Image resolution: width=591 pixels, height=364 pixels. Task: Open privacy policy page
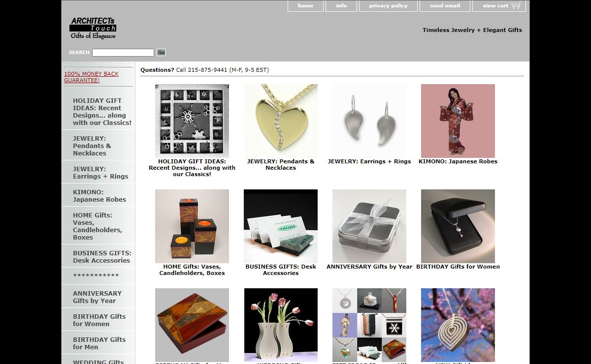[x=388, y=6]
